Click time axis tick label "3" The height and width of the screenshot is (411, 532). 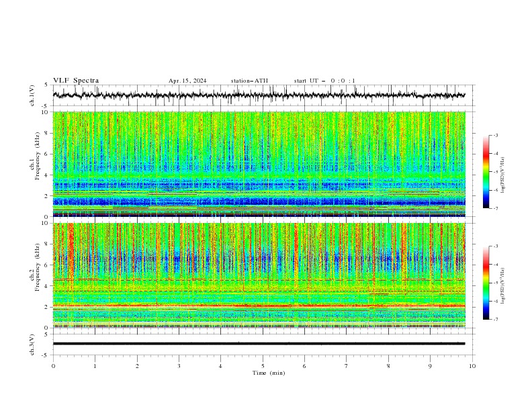tap(179, 366)
